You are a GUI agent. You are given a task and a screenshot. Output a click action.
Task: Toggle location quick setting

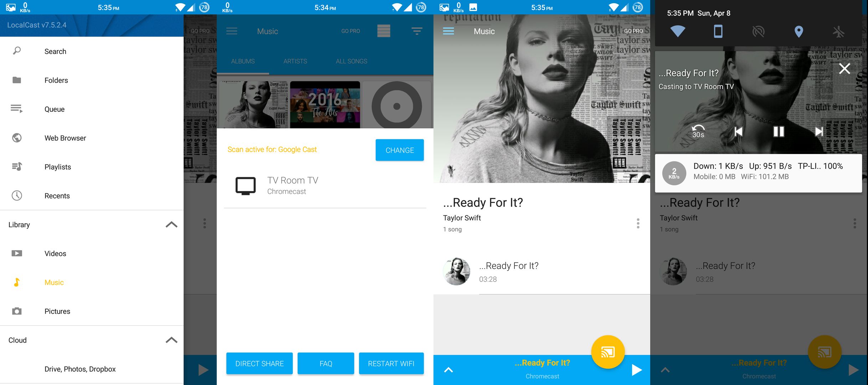[x=799, y=31]
